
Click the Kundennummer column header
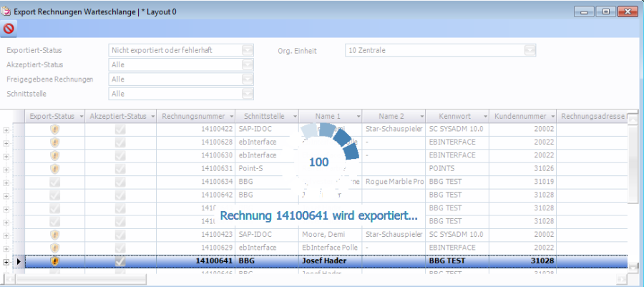pyautogui.click(x=519, y=116)
